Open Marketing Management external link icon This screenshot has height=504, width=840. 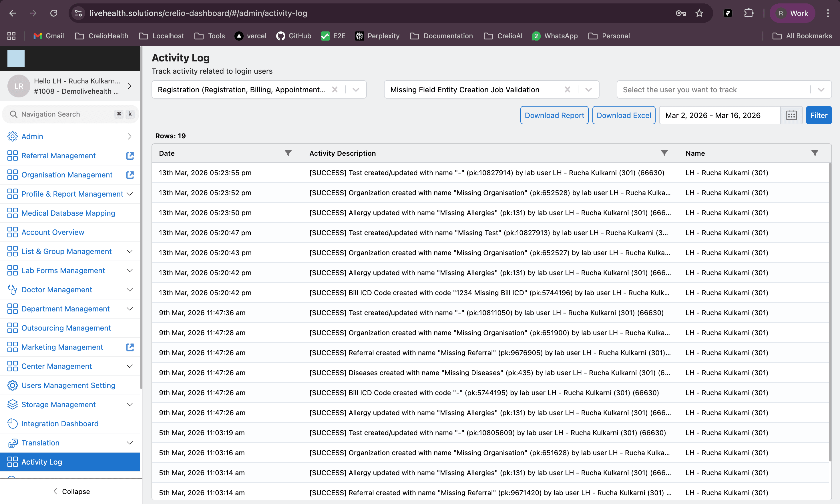click(x=130, y=347)
